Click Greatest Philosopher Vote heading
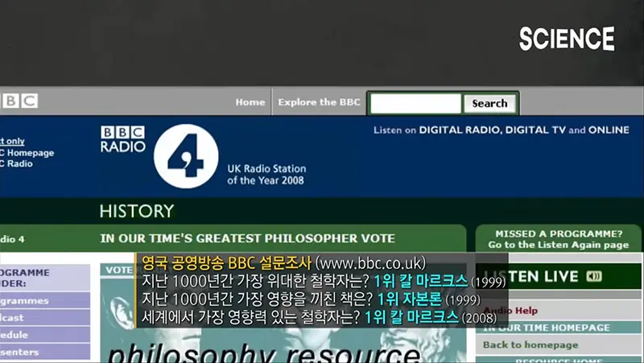Viewport: 644px width, 363px height. pyautogui.click(x=248, y=238)
